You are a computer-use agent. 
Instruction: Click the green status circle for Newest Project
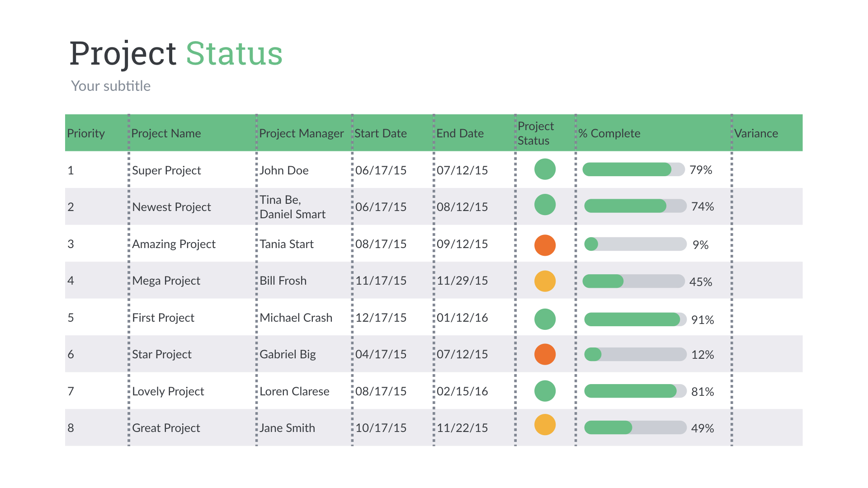click(x=545, y=205)
